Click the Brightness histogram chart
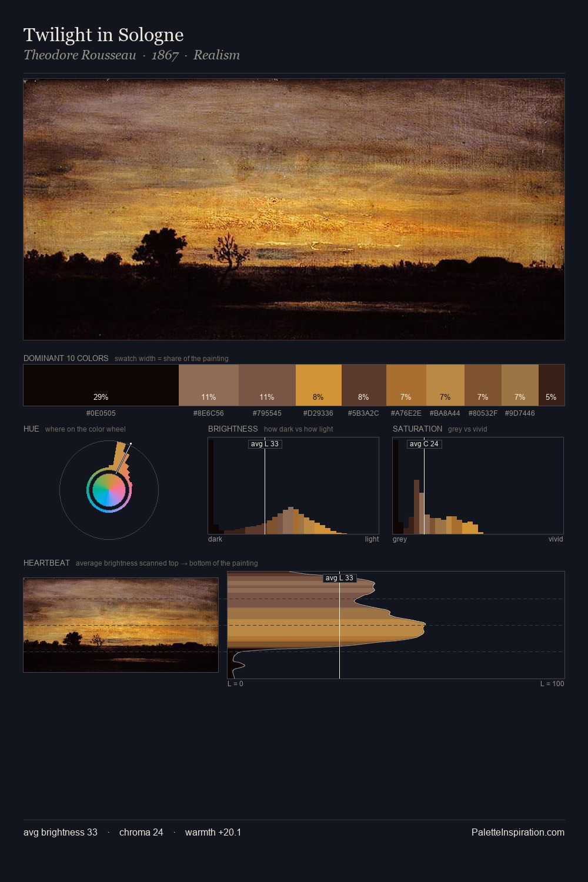Screen dimensions: 588x882 pyautogui.click(x=293, y=486)
